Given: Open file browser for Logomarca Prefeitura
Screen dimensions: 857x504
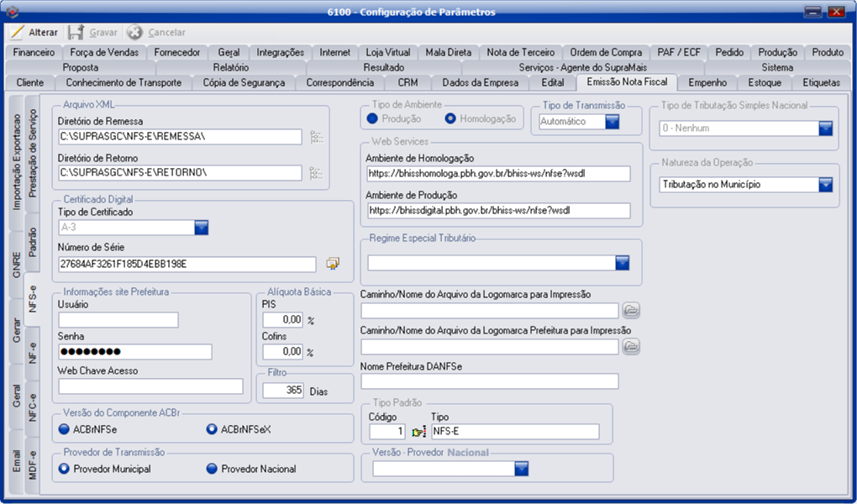Looking at the screenshot, I should click(630, 346).
